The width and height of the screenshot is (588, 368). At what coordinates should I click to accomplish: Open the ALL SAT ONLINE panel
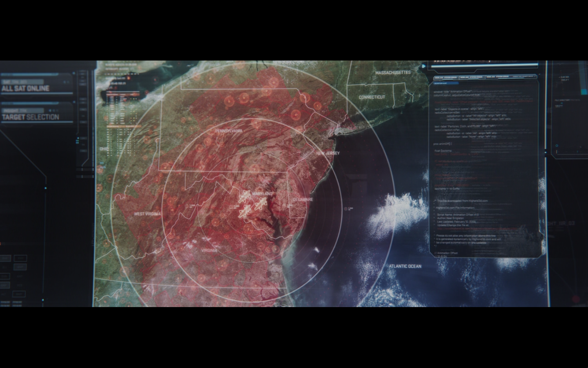point(25,88)
